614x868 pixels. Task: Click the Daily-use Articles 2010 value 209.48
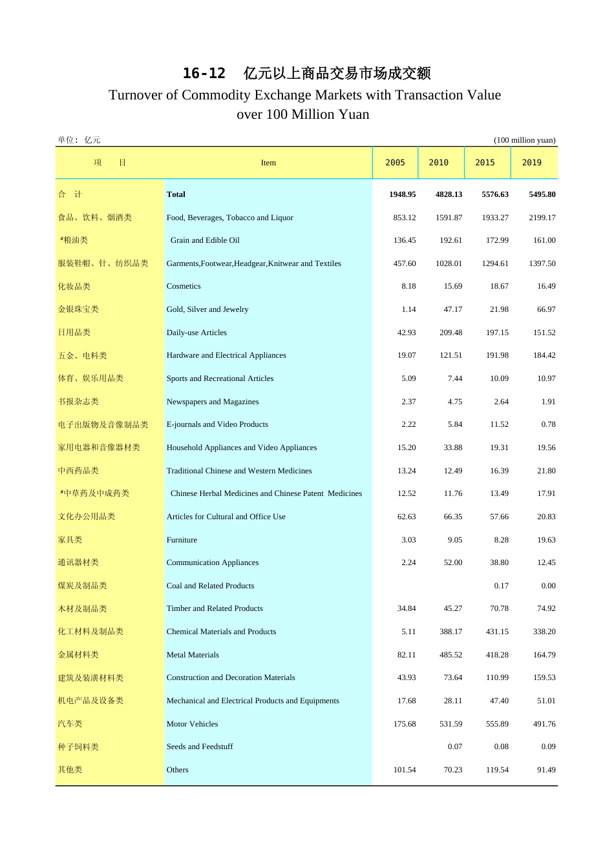coord(450,333)
